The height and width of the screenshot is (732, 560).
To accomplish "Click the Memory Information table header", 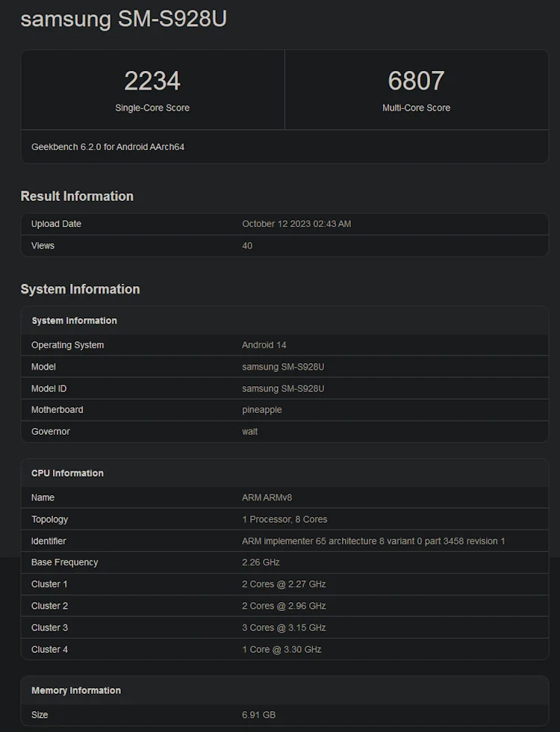I will coord(76,690).
